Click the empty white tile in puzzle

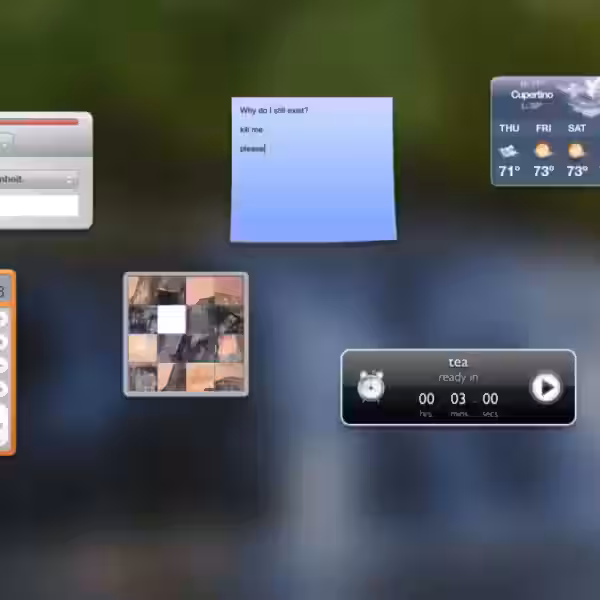172,320
